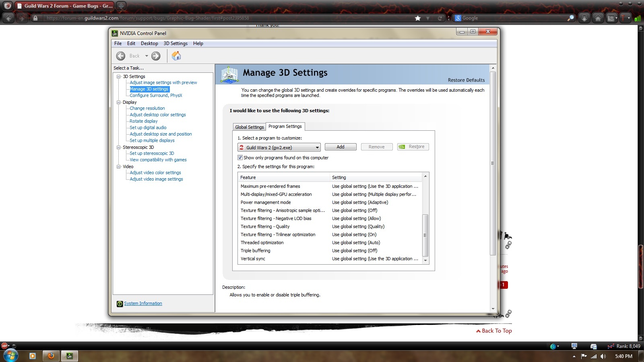
Task: Open the Help menu
Action: click(198, 43)
